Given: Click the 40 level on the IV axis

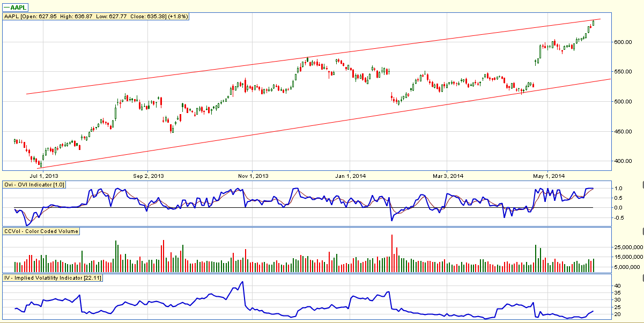Looking at the screenshot, I should [x=618, y=286].
